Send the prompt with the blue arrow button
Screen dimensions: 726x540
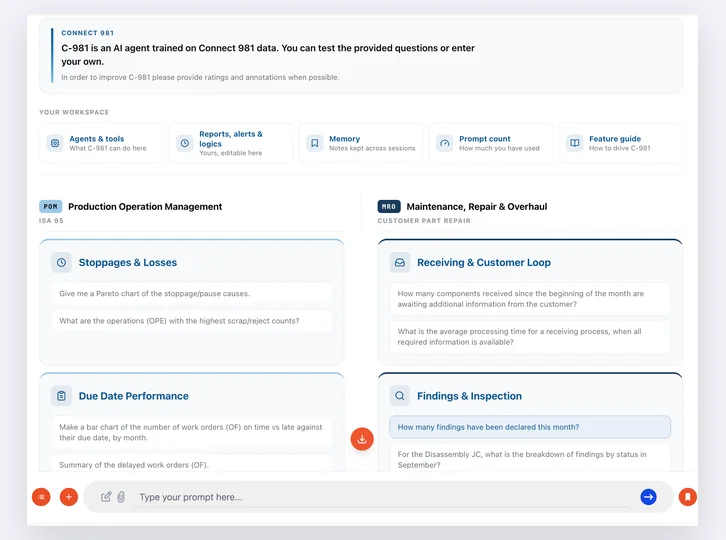coord(648,497)
